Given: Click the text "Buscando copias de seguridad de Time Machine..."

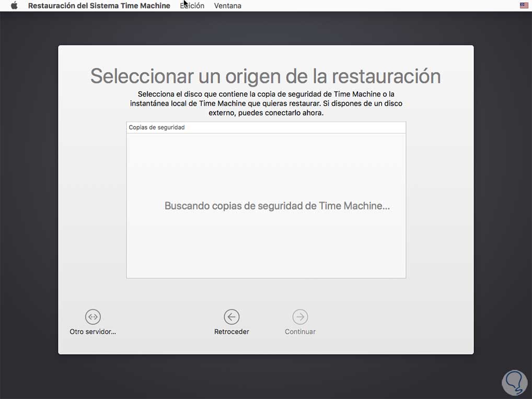Looking at the screenshot, I should click(277, 206).
